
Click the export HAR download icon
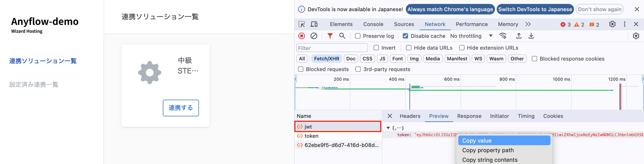531,36
